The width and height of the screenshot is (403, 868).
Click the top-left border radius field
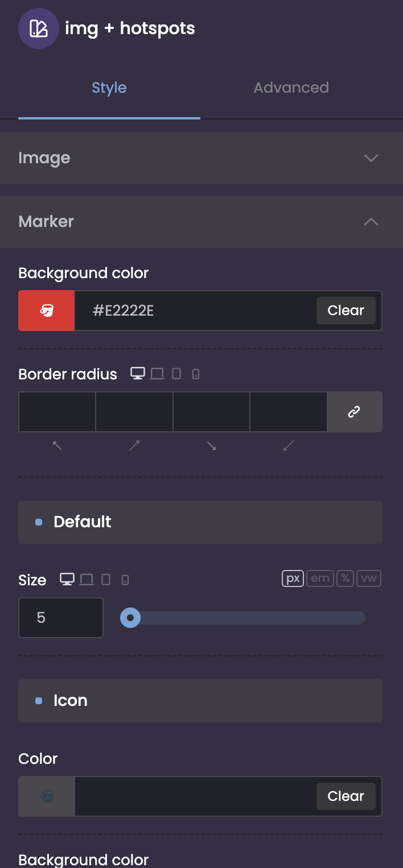click(x=57, y=412)
